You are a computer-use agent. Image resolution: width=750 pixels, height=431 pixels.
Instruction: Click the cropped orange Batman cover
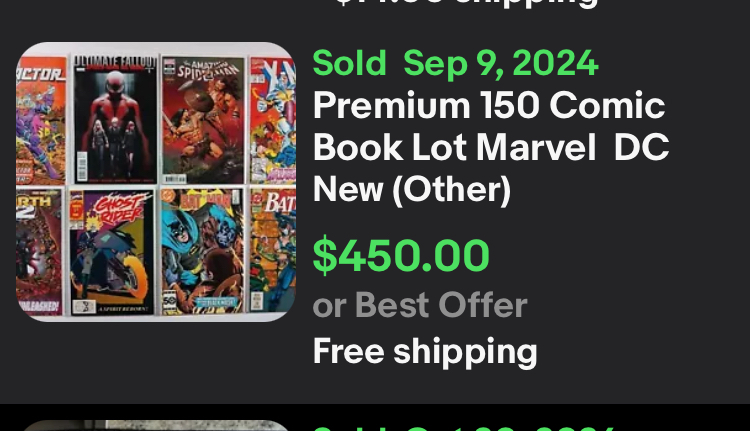pyautogui.click(x=273, y=251)
